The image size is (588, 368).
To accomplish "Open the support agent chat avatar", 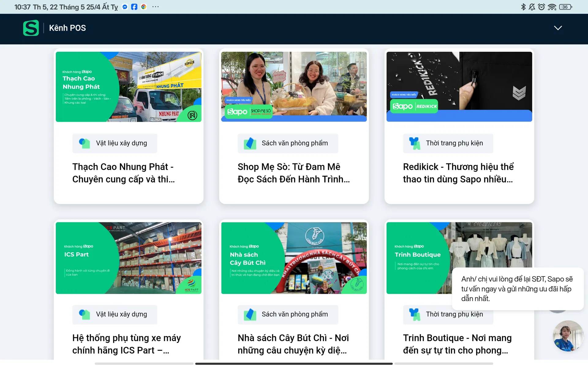I will click(568, 336).
